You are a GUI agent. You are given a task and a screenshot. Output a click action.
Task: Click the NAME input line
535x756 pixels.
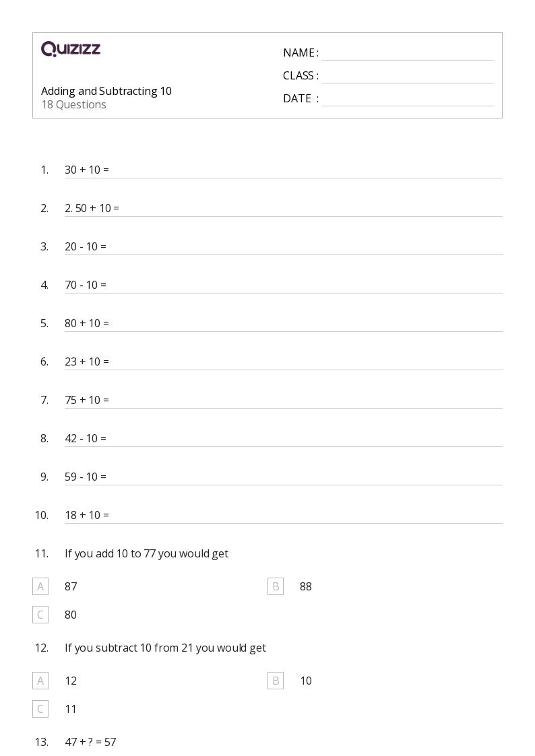(407, 54)
